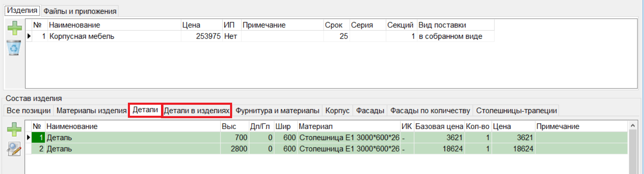Select the Все позиции tab
644x174 pixels.
tap(29, 110)
